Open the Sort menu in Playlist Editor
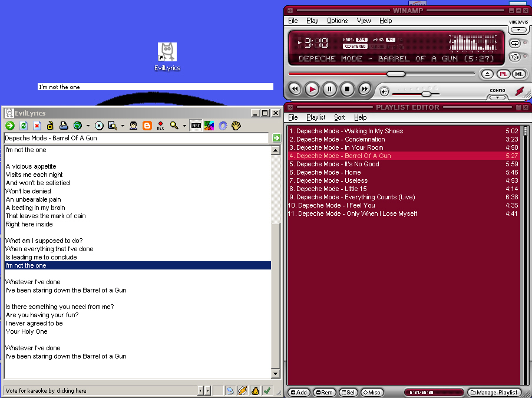This screenshot has width=532, height=398. (339, 117)
